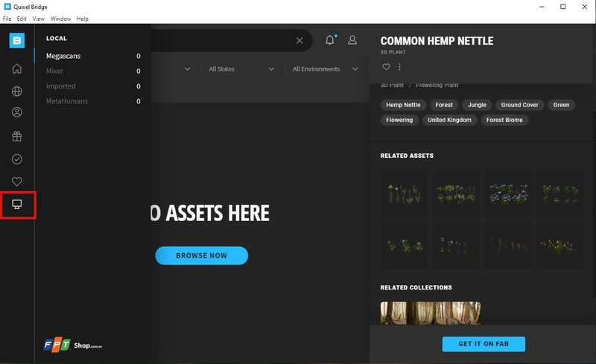This screenshot has width=596, height=364.
Task: Open third related asset thumbnail in bottom row
Action: [508, 246]
